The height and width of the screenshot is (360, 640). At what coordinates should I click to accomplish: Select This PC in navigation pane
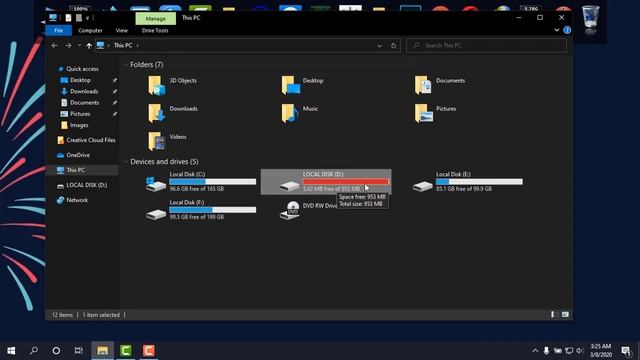click(76, 170)
